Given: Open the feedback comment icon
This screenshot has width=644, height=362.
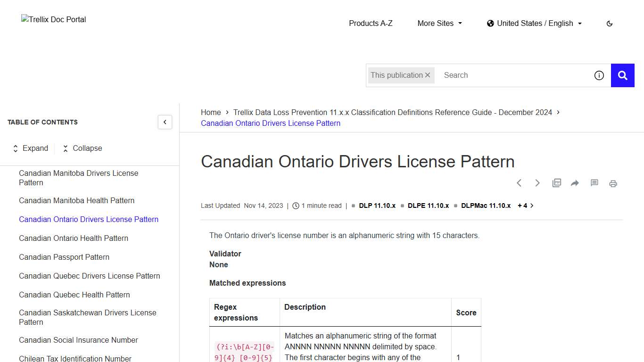Looking at the screenshot, I should point(594,183).
